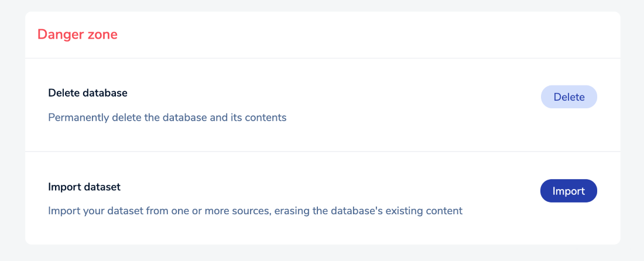The width and height of the screenshot is (644, 261).
Task: Select the Delete database title
Action: [88, 92]
